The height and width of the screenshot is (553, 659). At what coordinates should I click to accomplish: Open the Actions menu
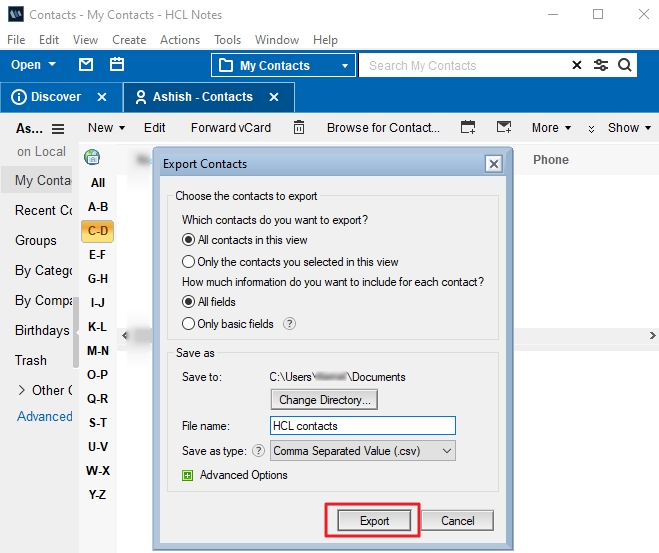tap(180, 40)
